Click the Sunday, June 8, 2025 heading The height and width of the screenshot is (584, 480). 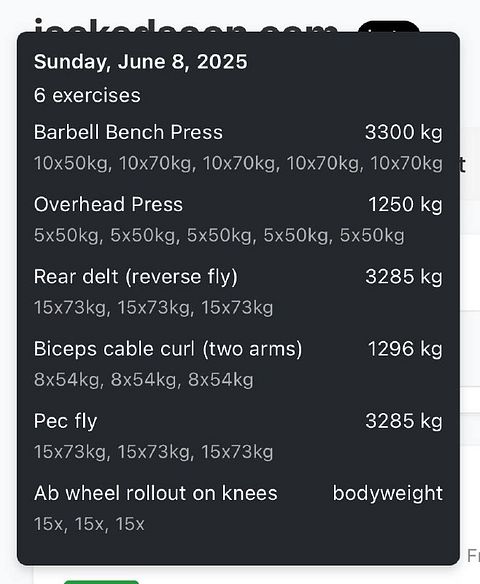click(x=140, y=61)
